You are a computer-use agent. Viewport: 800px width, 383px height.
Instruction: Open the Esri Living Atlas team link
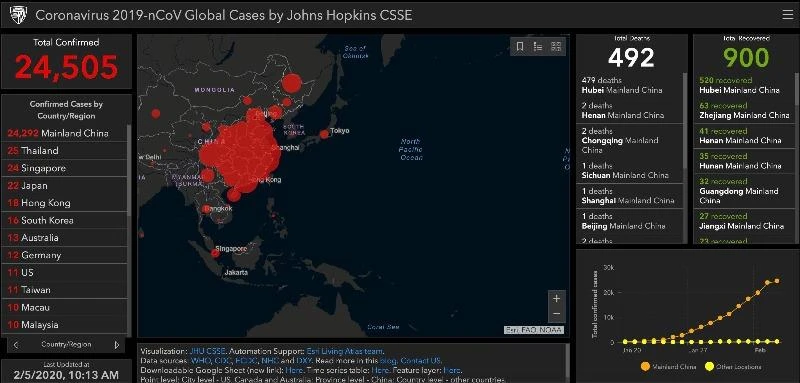[345, 351]
